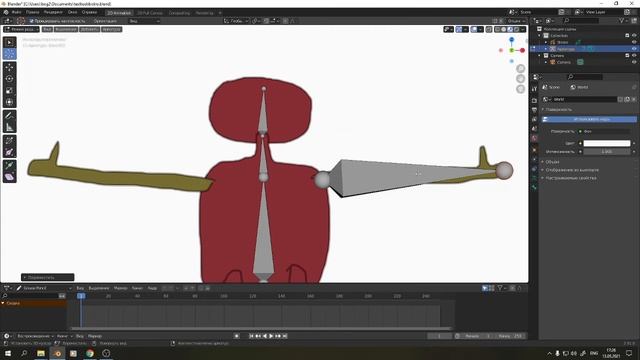
Task: Open the Render properties tab icon
Action: tap(534, 100)
